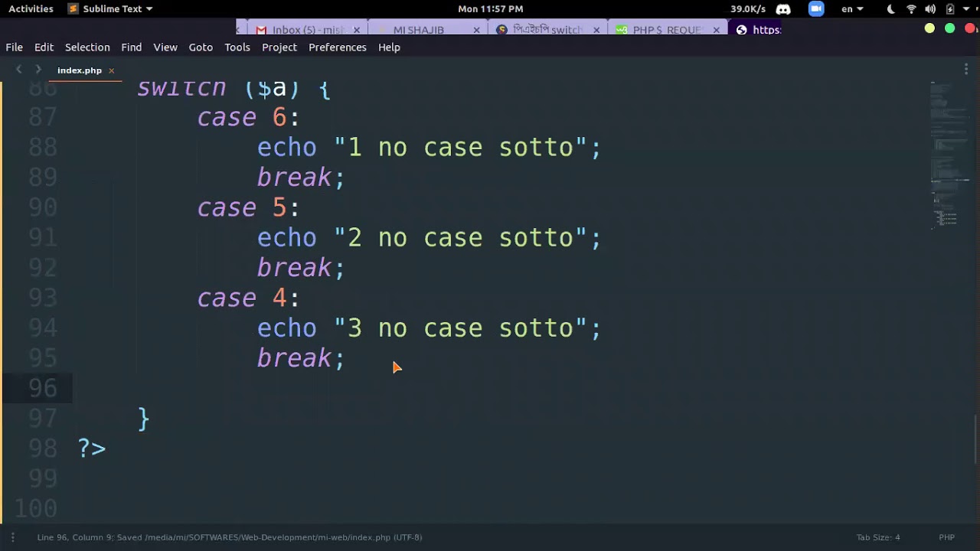Open the Preferences menu
Image resolution: width=980 pixels, height=551 pixels.
point(338,47)
